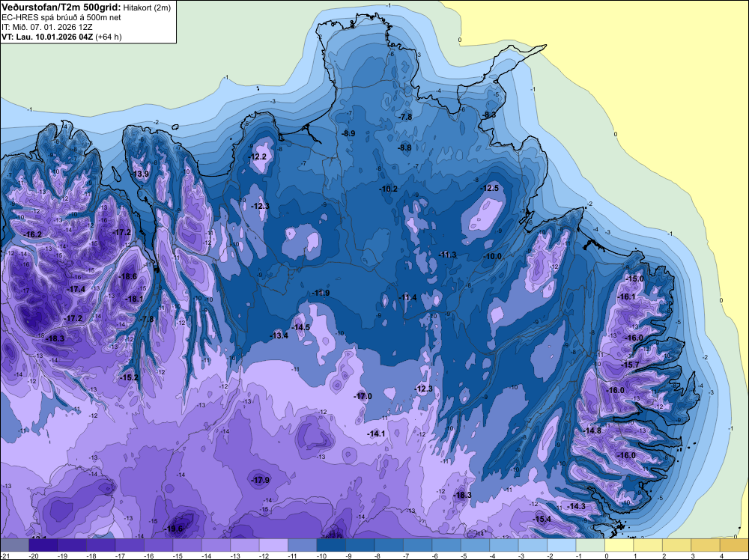Click the '2' label on the legend scale
This screenshot has height=560, width=749.
[x=664, y=556]
